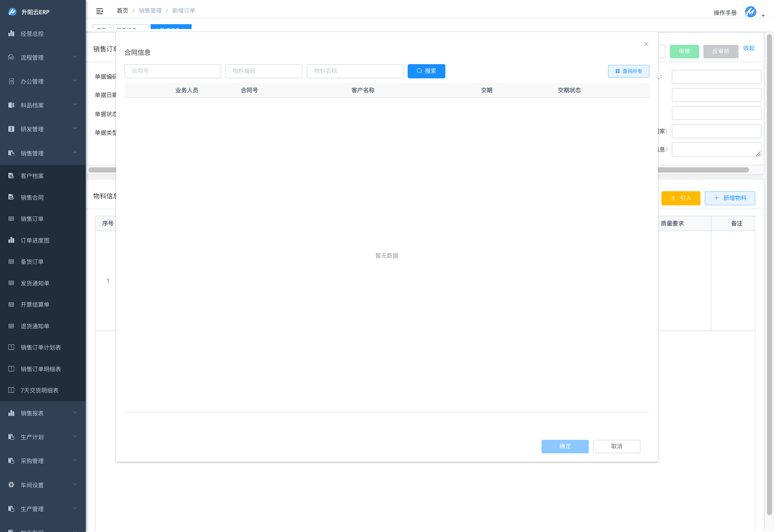Click the user avatar icon top right
Screen dimensions: 774x532
pyautogui.click(x=750, y=12)
